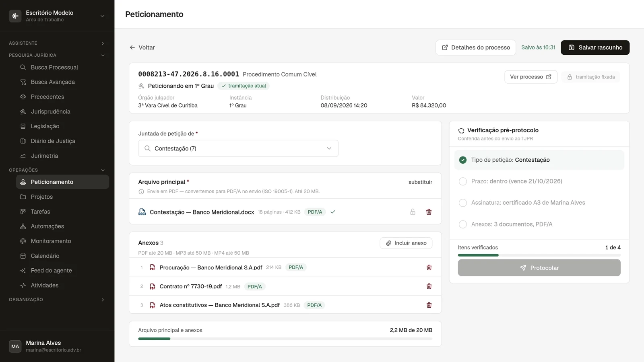This screenshot has width=644, height=362.
Task: Mark the Assinatura certificado A3 item verified
Action: [x=463, y=203]
